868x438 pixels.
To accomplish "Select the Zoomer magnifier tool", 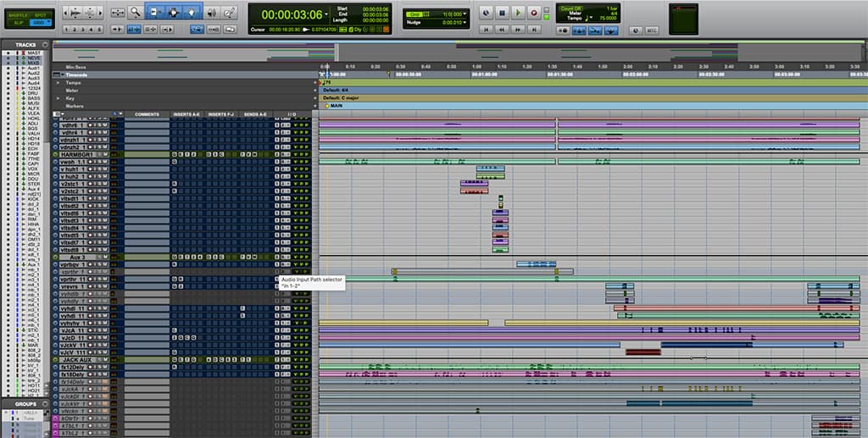I will tap(136, 12).
